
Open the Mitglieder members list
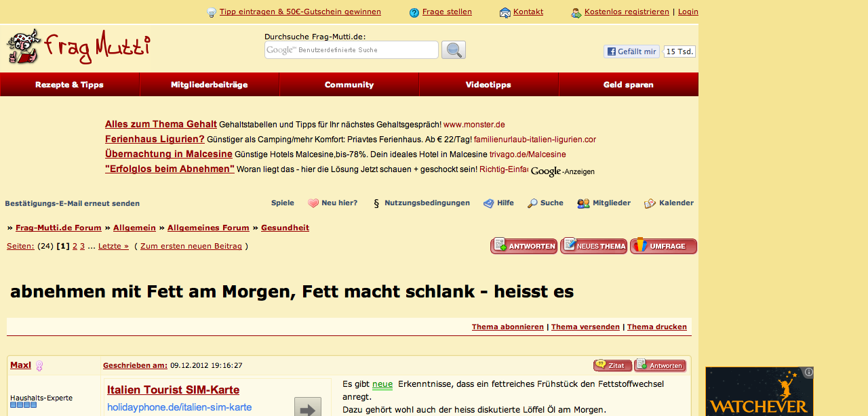(x=610, y=203)
